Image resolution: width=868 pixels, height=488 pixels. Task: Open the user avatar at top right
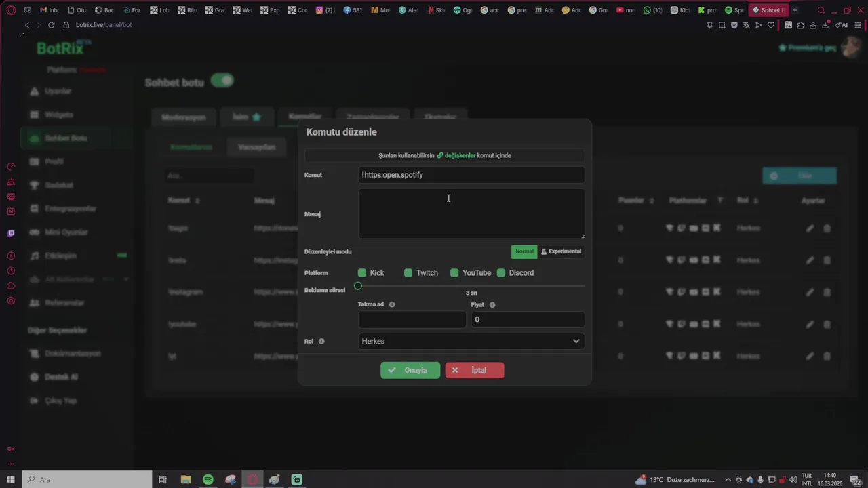[852, 47]
